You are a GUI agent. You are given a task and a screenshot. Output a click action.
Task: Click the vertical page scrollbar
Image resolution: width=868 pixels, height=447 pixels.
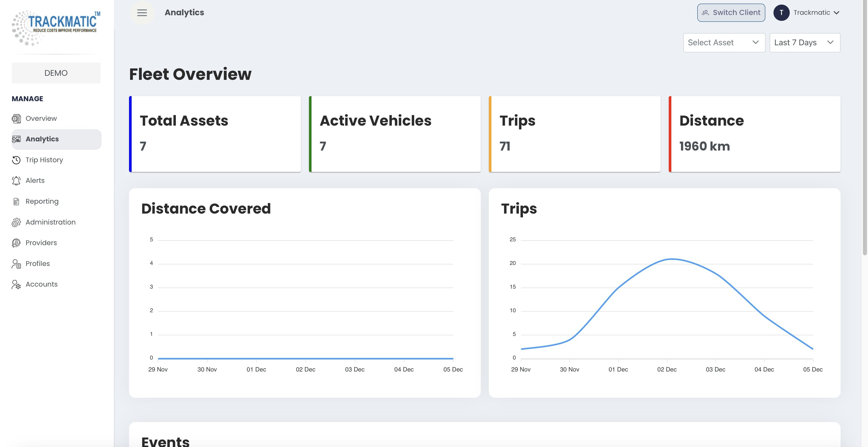coord(865,128)
